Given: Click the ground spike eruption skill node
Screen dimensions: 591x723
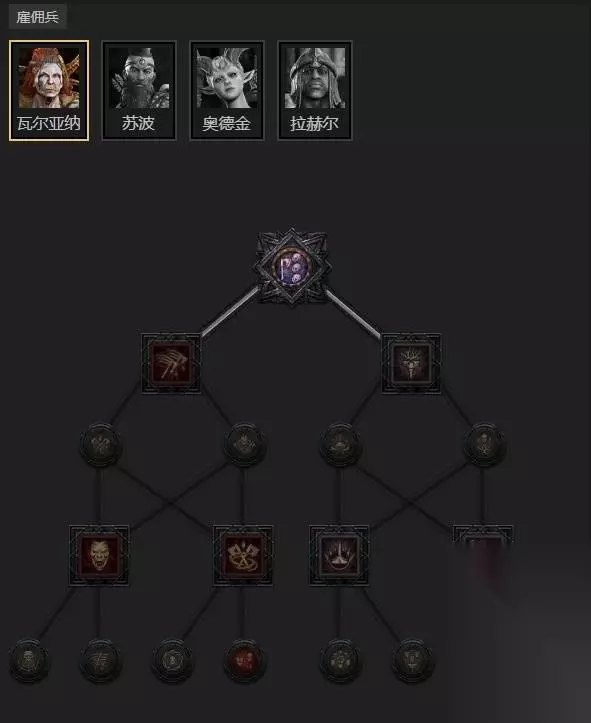Looking at the screenshot, I should (x=339, y=555).
